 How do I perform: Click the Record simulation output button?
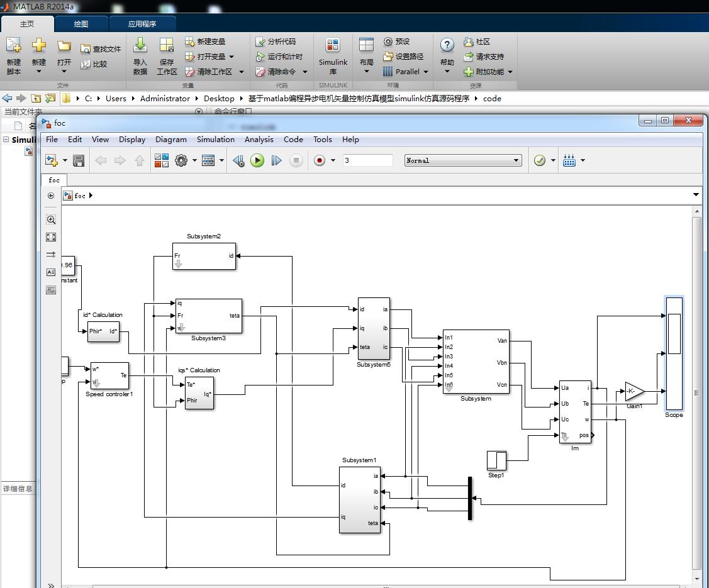tap(319, 160)
